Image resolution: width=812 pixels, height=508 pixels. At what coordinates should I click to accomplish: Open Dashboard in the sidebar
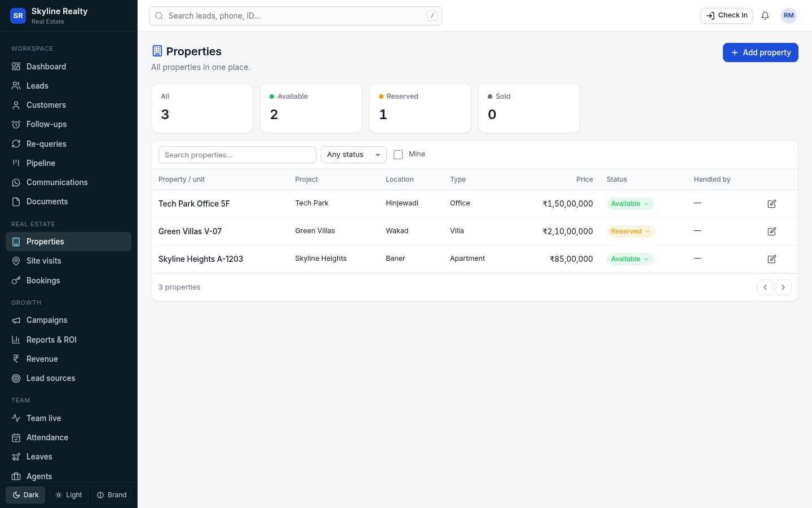point(68,67)
